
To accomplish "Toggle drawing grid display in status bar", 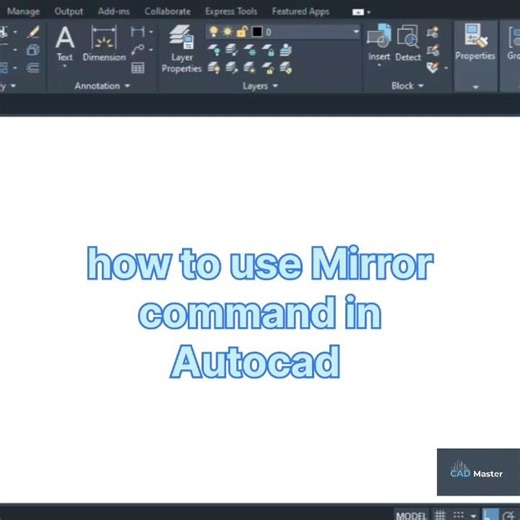I will (440, 515).
